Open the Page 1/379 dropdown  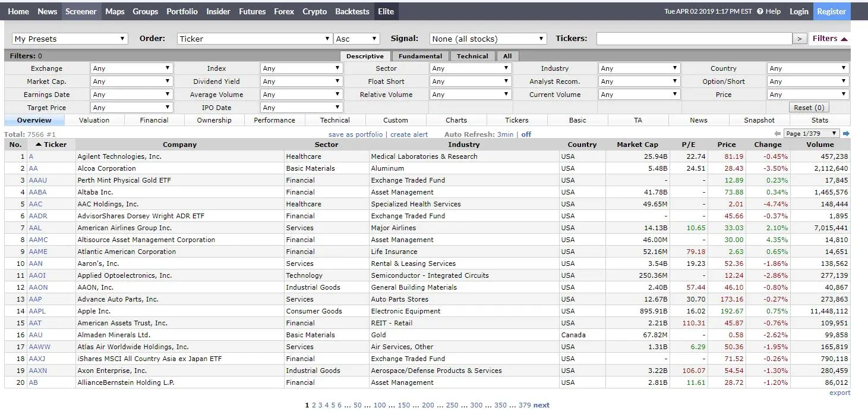pyautogui.click(x=812, y=134)
